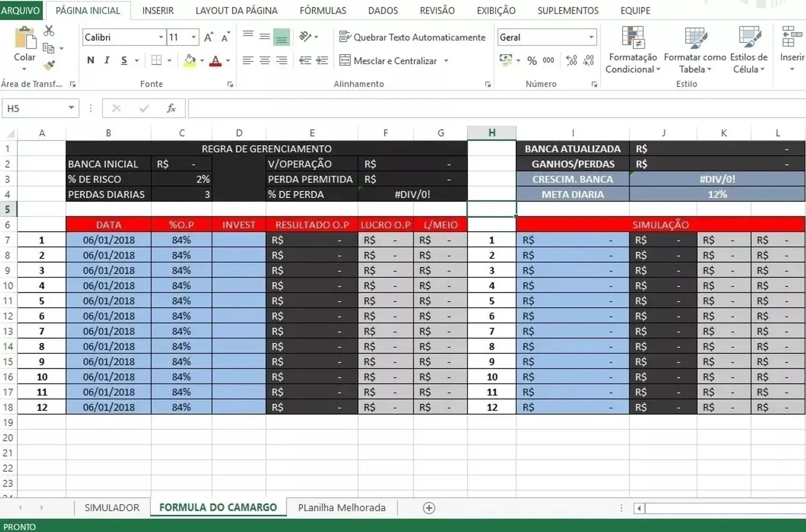Click the SIMULAÇÃO red header cell
The image size is (806, 532).
click(660, 225)
